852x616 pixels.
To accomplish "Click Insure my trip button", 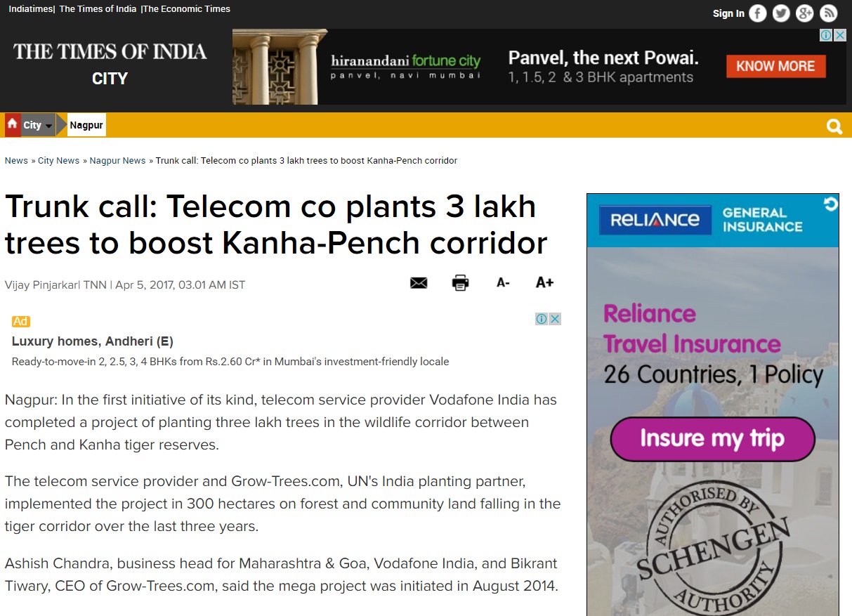I will (x=712, y=439).
